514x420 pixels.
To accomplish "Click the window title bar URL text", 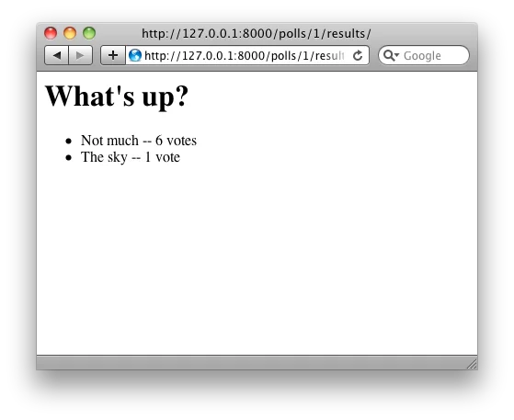I will click(x=257, y=33).
